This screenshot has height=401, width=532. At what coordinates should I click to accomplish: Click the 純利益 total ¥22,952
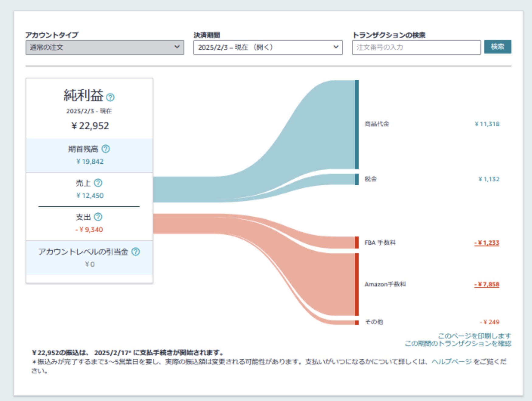[x=90, y=126]
